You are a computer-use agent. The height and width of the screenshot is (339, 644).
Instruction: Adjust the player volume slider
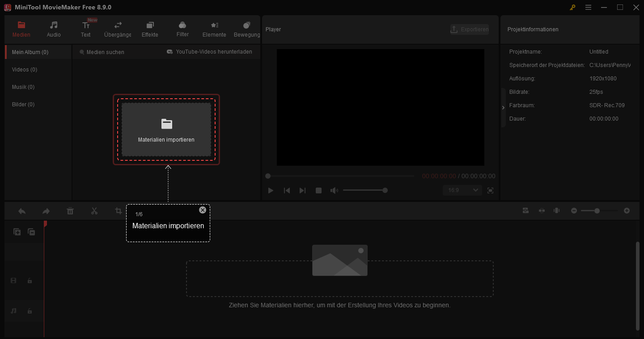[364, 190]
